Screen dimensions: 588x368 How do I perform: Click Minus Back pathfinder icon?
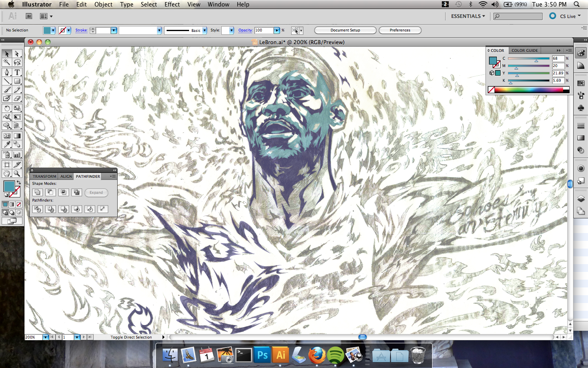[103, 209]
